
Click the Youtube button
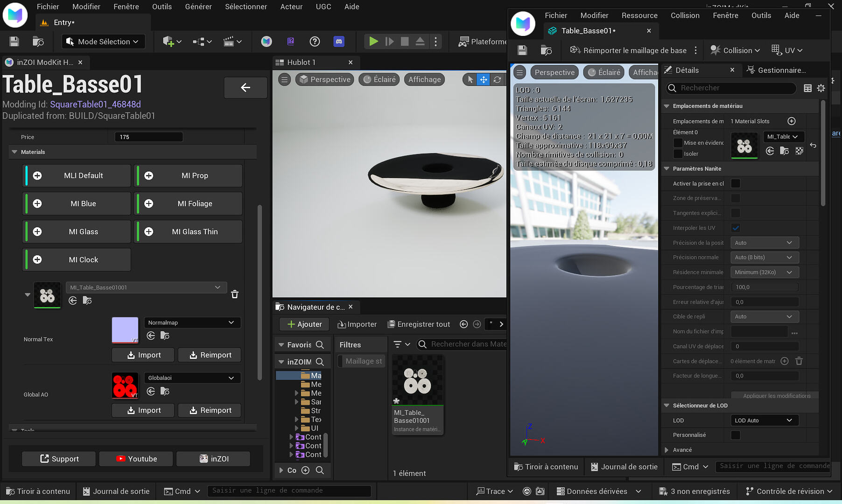pyautogui.click(x=136, y=459)
